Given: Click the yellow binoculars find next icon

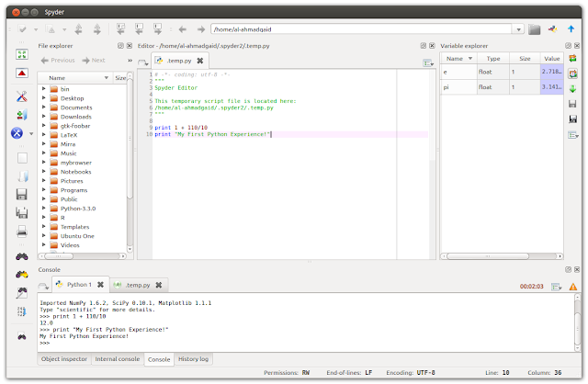Looking at the screenshot, I should click(x=22, y=275).
